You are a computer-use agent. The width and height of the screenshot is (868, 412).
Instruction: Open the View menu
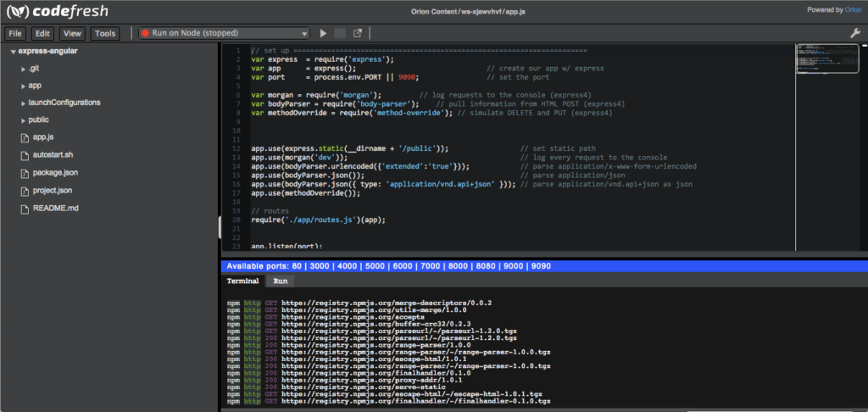[72, 33]
